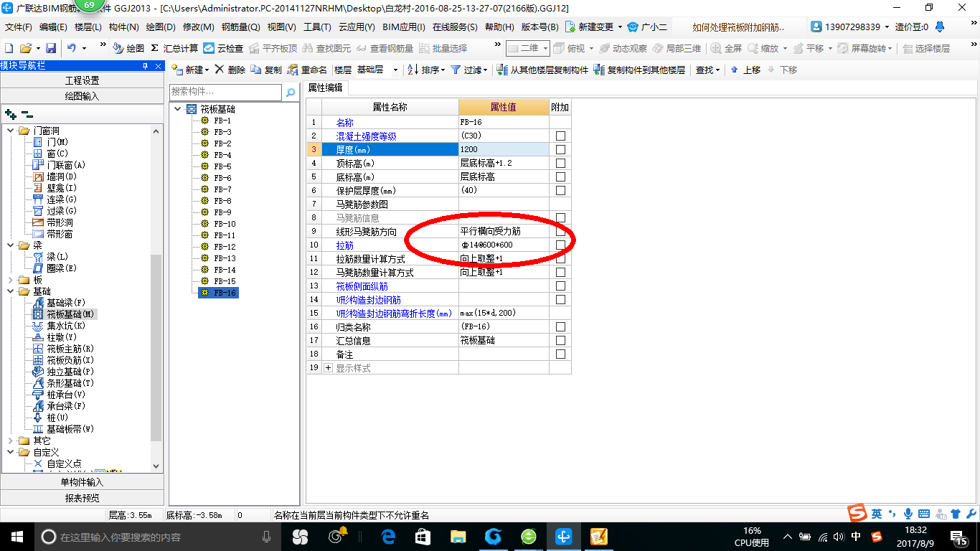Collapse the 筏板基础 component tree root
The image size is (980, 551).
pos(178,109)
